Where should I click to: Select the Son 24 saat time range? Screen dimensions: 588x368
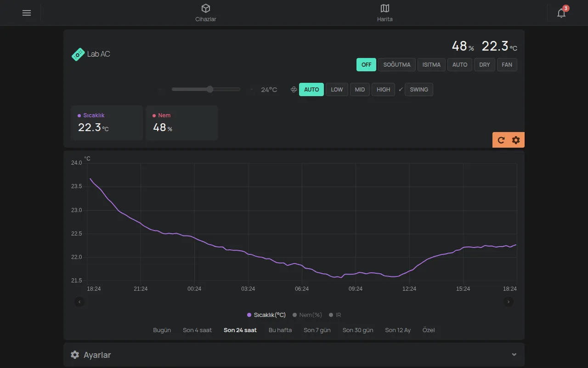pos(240,330)
